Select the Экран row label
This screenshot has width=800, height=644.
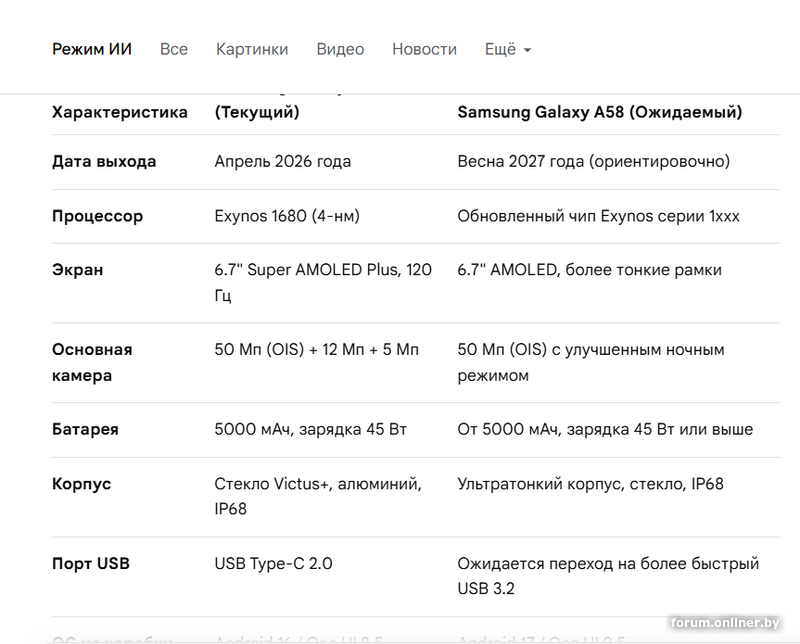click(78, 269)
